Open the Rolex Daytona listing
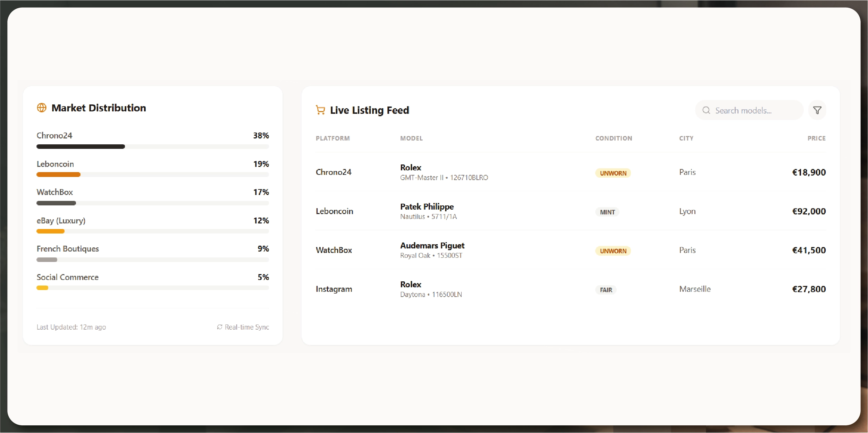Viewport: 868px width, 433px height. pos(431,289)
